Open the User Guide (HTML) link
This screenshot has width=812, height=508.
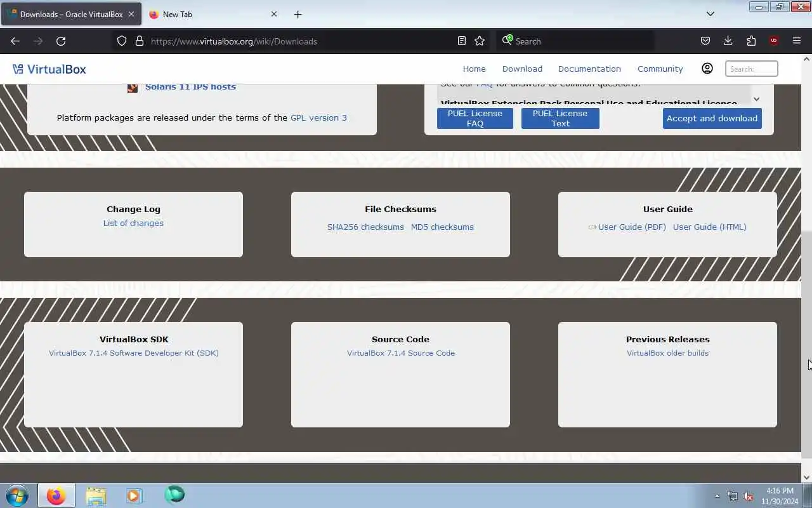pyautogui.click(x=709, y=227)
